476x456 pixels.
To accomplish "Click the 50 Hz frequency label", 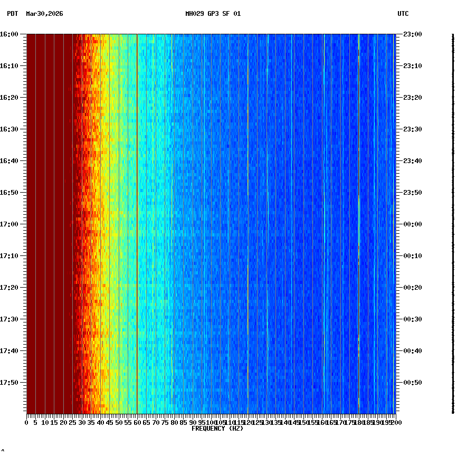I will pos(118,422).
